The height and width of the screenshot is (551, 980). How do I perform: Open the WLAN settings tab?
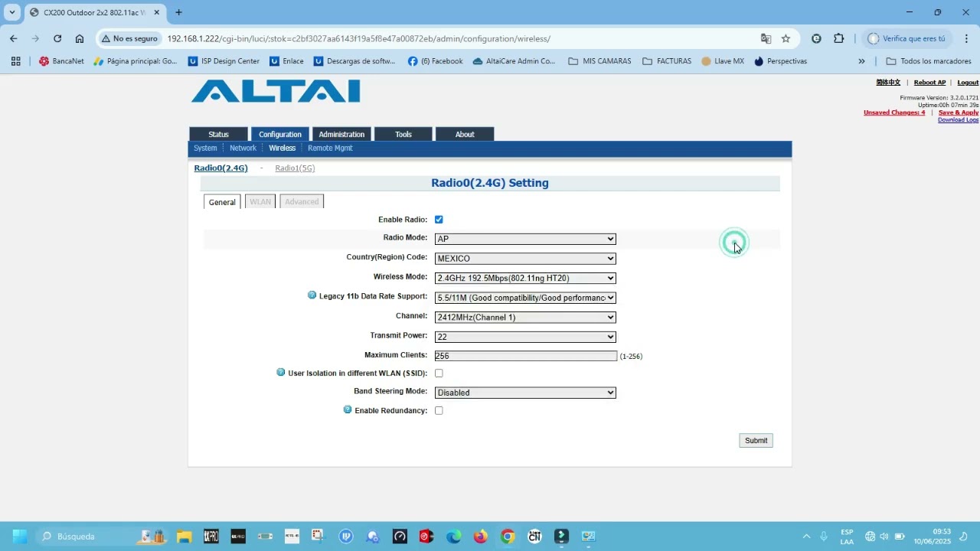260,201
